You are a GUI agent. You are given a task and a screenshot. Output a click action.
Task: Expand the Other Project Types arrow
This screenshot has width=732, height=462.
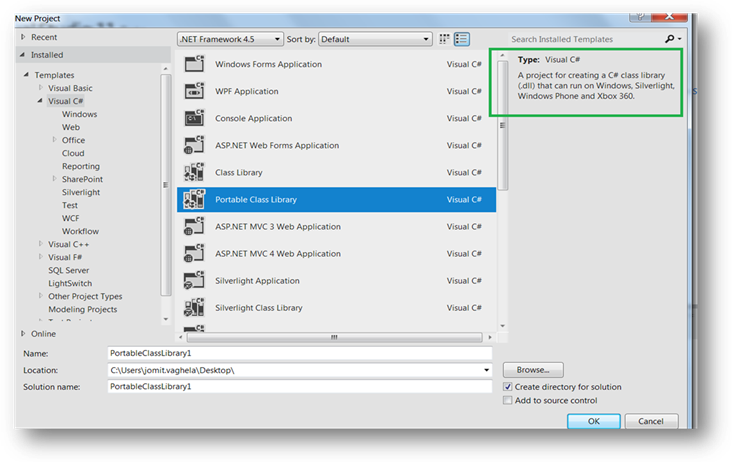click(x=41, y=296)
